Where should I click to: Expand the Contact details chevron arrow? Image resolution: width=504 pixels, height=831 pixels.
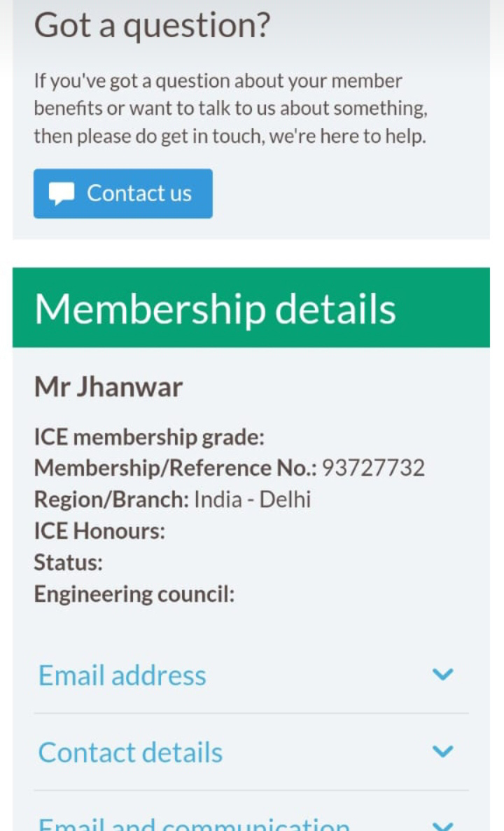(x=443, y=752)
